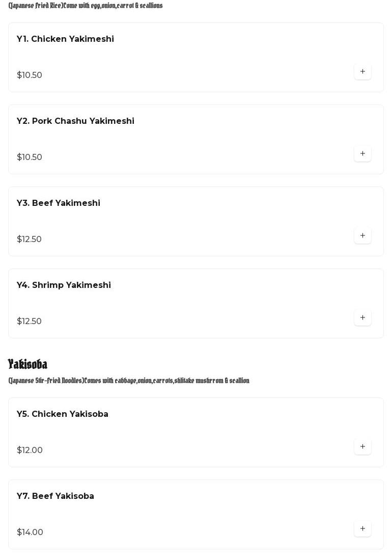Screen dimensions: 392x558
Task: Click the Japanese Stir-Fried Noodles description text
Action: [129, 381]
